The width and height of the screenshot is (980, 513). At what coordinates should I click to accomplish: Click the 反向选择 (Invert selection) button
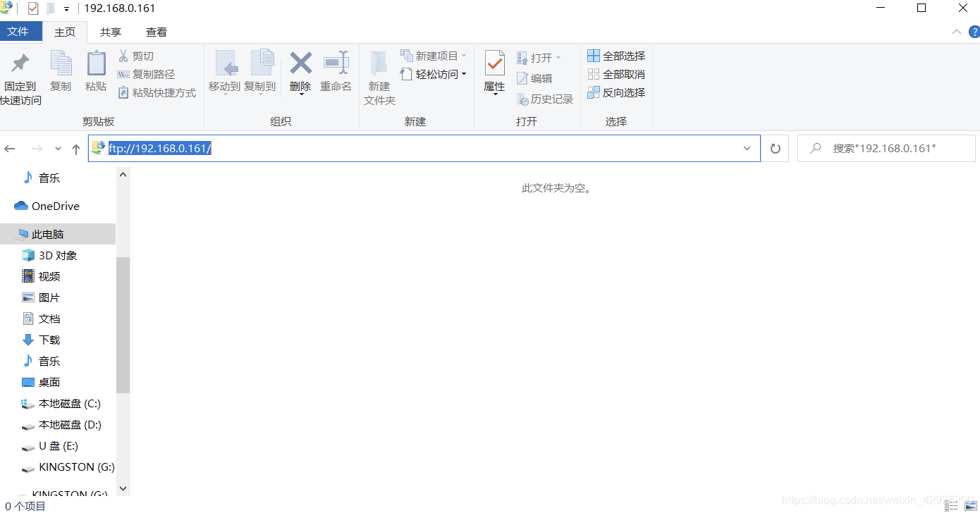pyautogui.click(x=615, y=92)
